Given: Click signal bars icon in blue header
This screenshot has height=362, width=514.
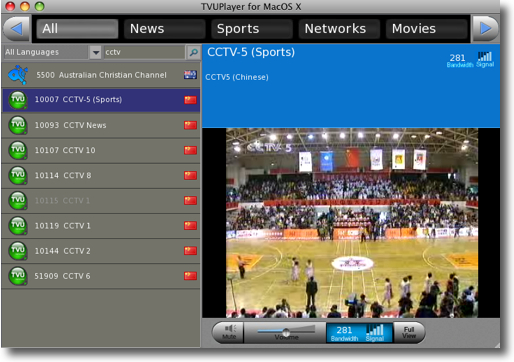Looking at the screenshot, I should click(485, 56).
